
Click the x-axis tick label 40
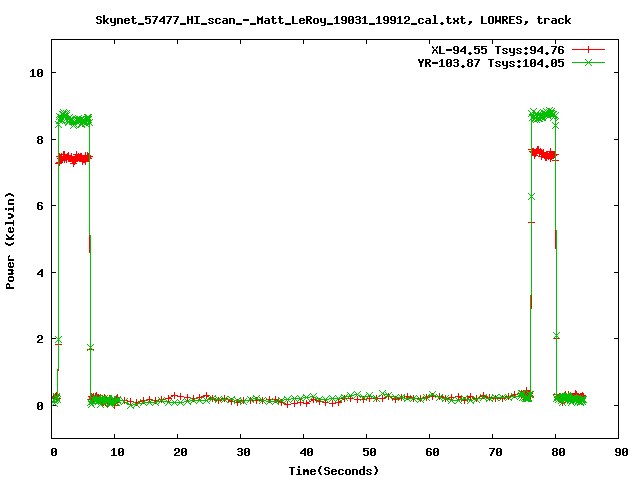[306, 452]
